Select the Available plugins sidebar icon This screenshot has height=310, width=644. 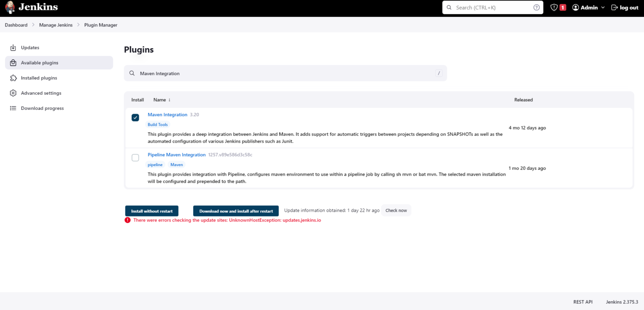point(13,63)
